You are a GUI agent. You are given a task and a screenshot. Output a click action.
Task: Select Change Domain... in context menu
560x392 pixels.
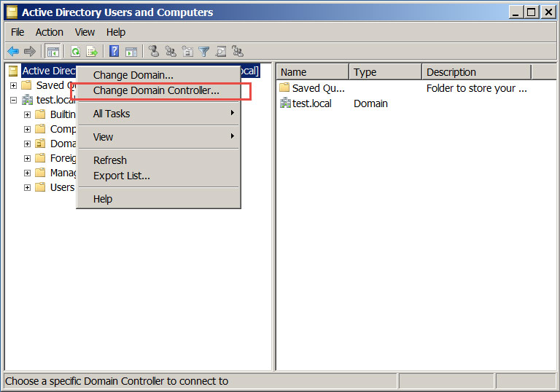point(133,75)
